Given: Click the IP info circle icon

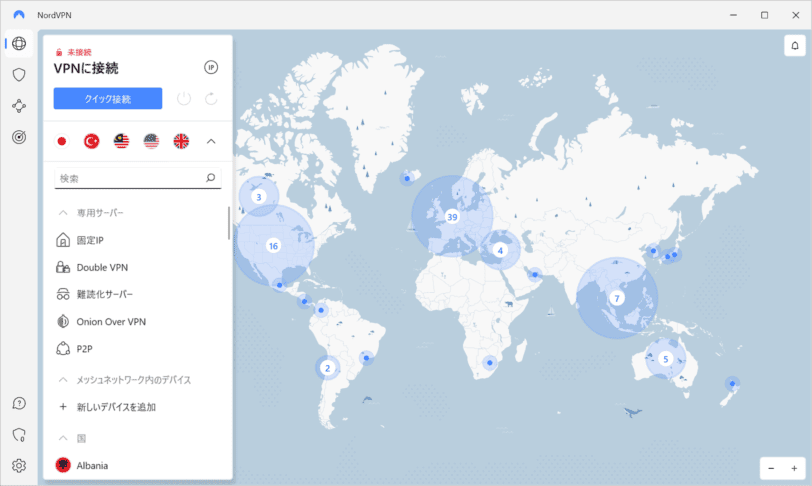Looking at the screenshot, I should pos(211,67).
